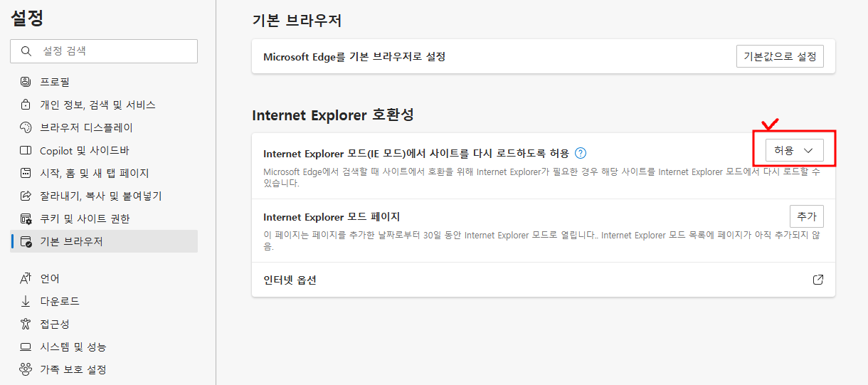This screenshot has width=868, height=385.
Task: Open 프로필 settings
Action: [105, 82]
